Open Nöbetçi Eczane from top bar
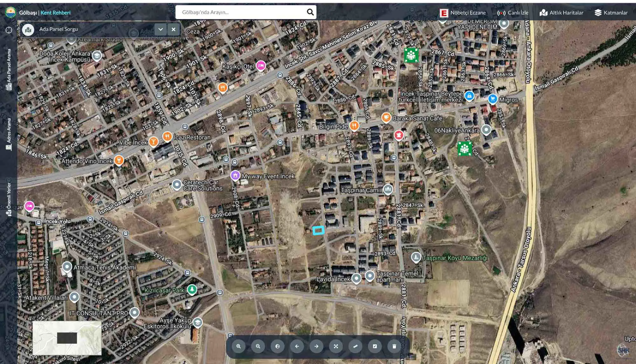 (463, 13)
